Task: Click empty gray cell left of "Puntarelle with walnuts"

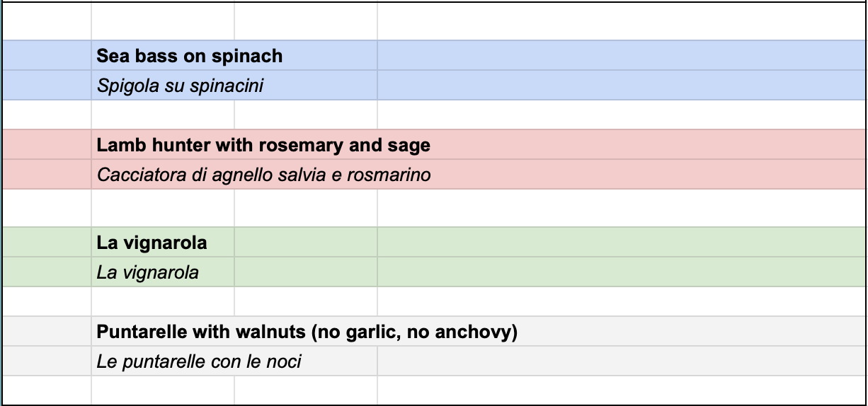Action: (x=47, y=332)
